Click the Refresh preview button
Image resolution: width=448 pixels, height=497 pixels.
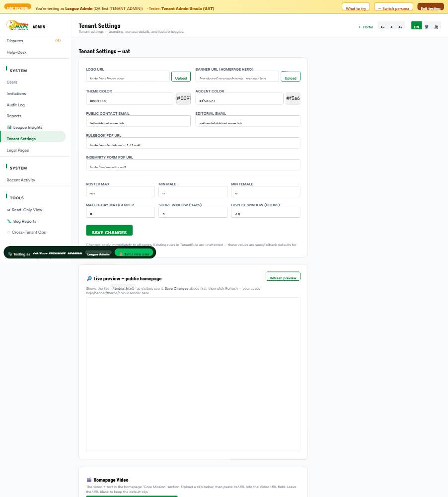[283, 276]
